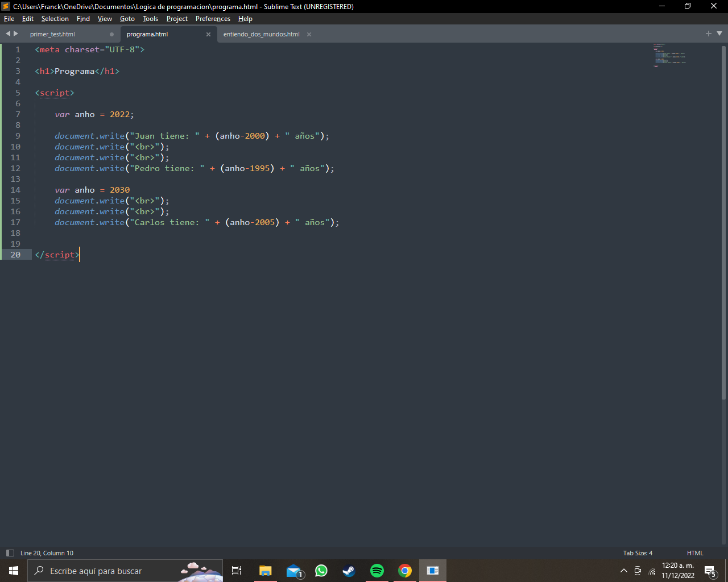Screen dimensions: 728x582
Task: Open the Help menu
Action: [x=245, y=19]
